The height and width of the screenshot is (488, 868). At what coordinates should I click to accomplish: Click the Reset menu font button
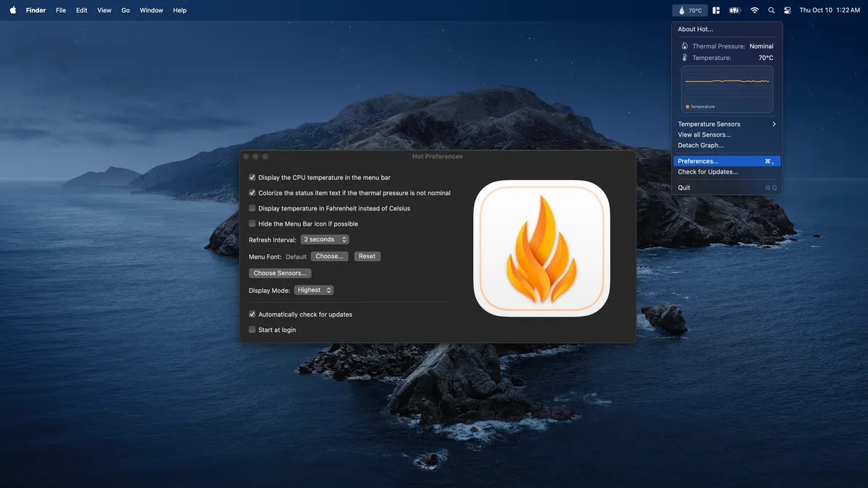(367, 256)
